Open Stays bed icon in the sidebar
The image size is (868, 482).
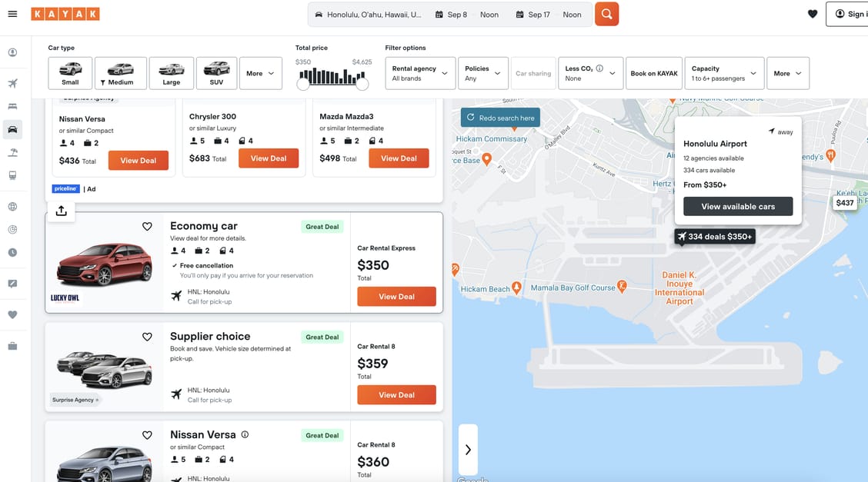point(12,106)
